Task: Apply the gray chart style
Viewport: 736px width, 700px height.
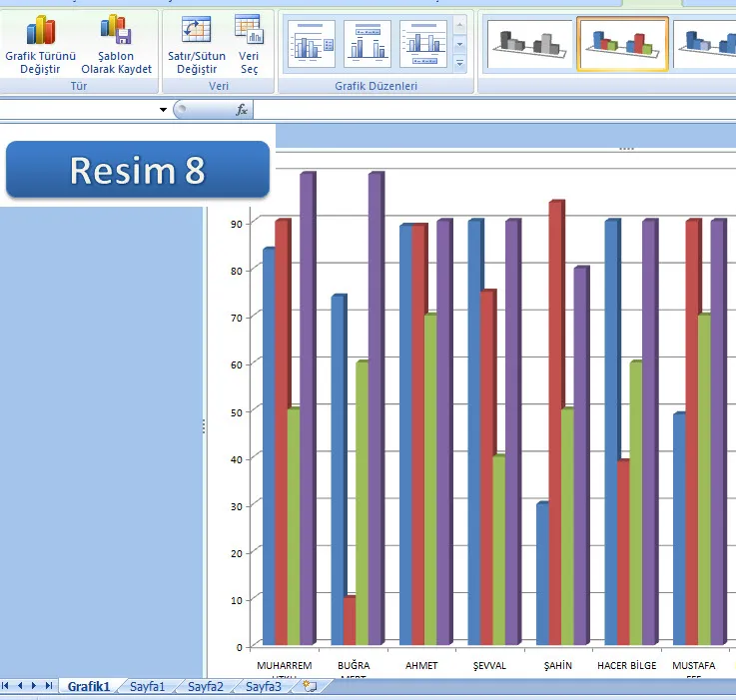Action: click(x=529, y=44)
